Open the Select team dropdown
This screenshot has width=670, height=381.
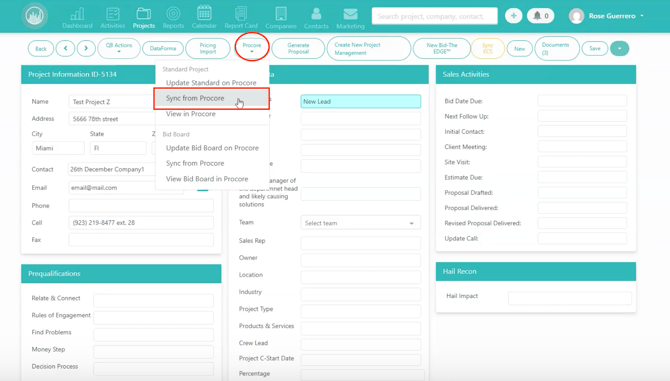tap(360, 223)
